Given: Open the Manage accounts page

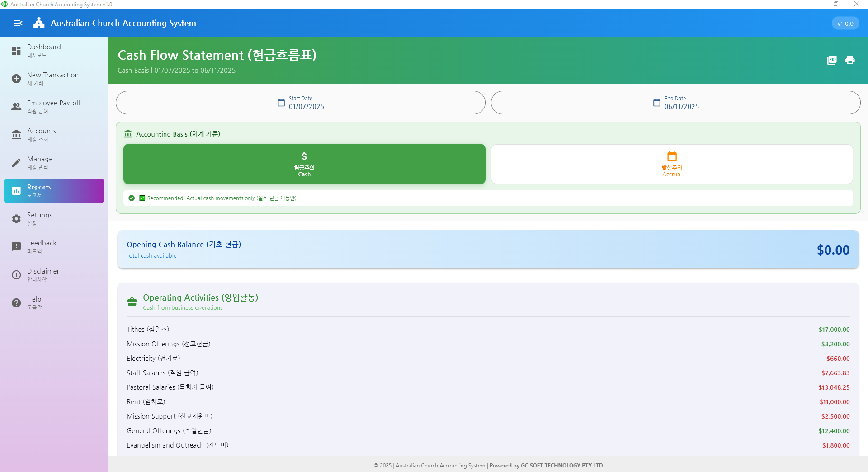Looking at the screenshot, I should pyautogui.click(x=40, y=163).
